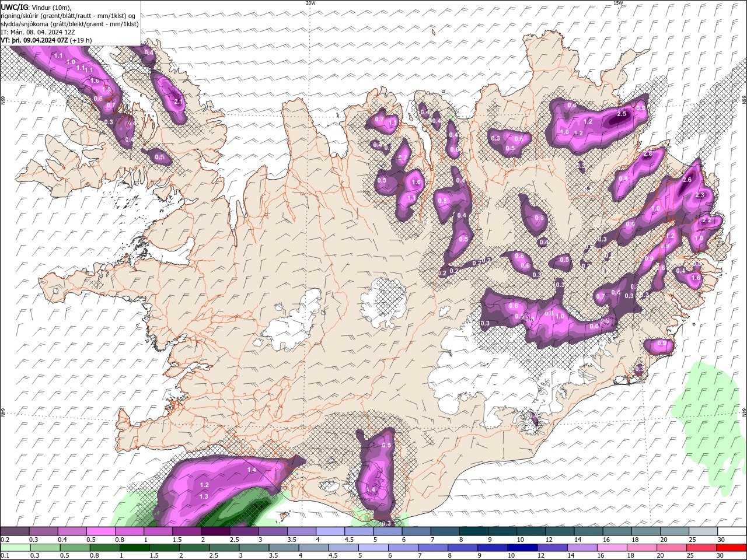
Task: Pick the 0.8 medium green swatch in lower legend
Action: tap(104, 548)
